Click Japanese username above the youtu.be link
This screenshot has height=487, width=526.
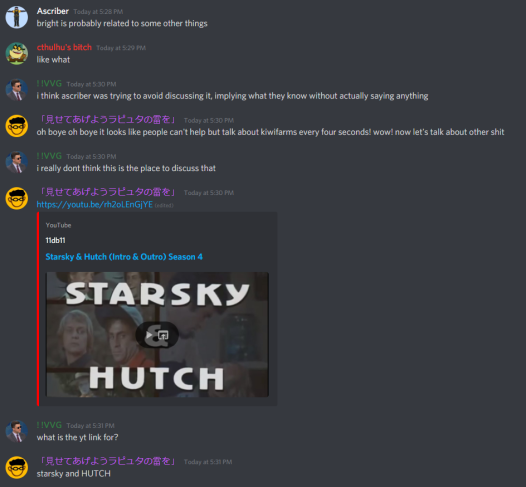coord(108,192)
